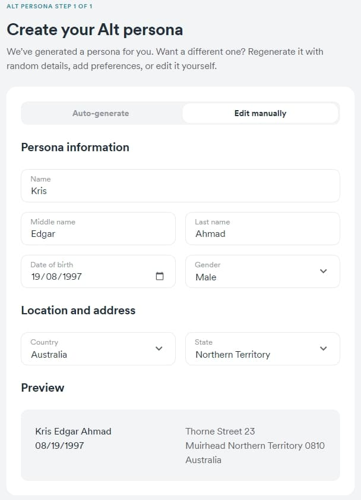Open the Gender selector showing Male
The width and height of the screenshot is (361, 500).
pyautogui.click(x=263, y=271)
